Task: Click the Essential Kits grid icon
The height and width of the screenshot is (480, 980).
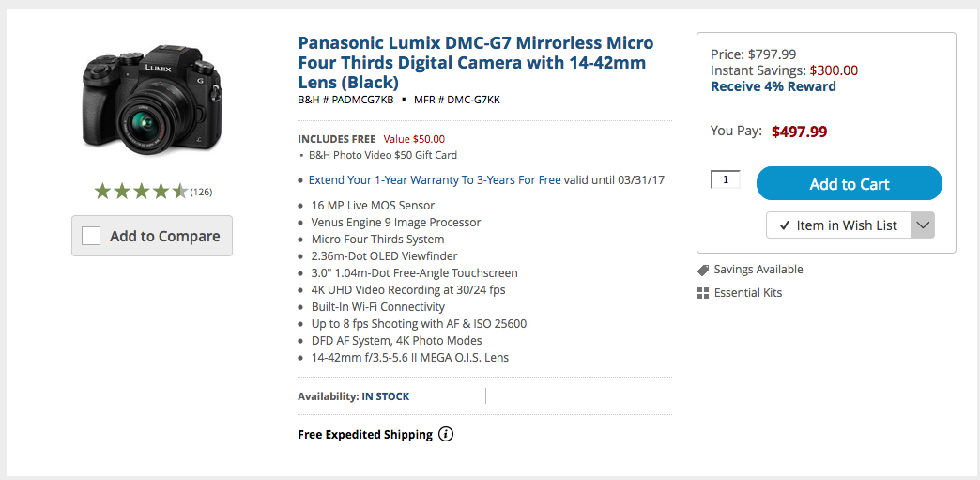Action: 703,293
